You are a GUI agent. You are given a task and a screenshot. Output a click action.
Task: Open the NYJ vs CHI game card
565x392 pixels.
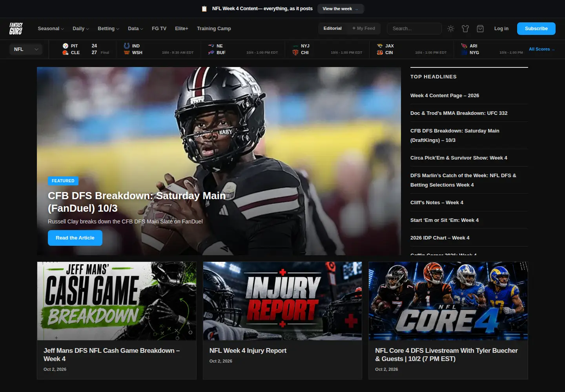pos(327,49)
